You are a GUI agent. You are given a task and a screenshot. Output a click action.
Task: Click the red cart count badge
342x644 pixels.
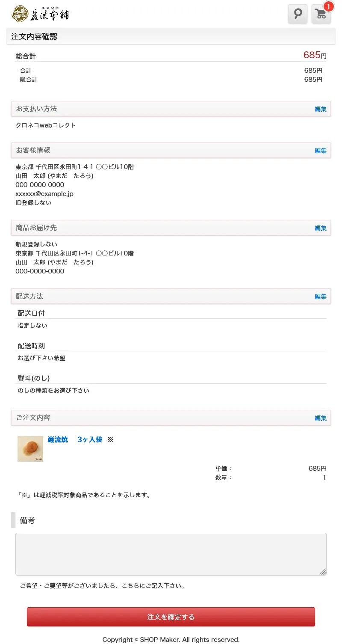(x=328, y=6)
